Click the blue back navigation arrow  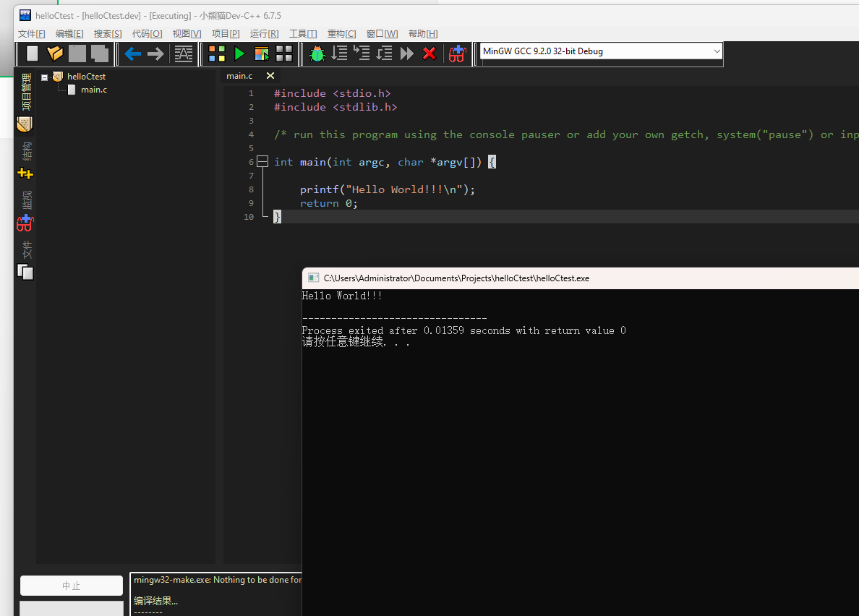(132, 54)
